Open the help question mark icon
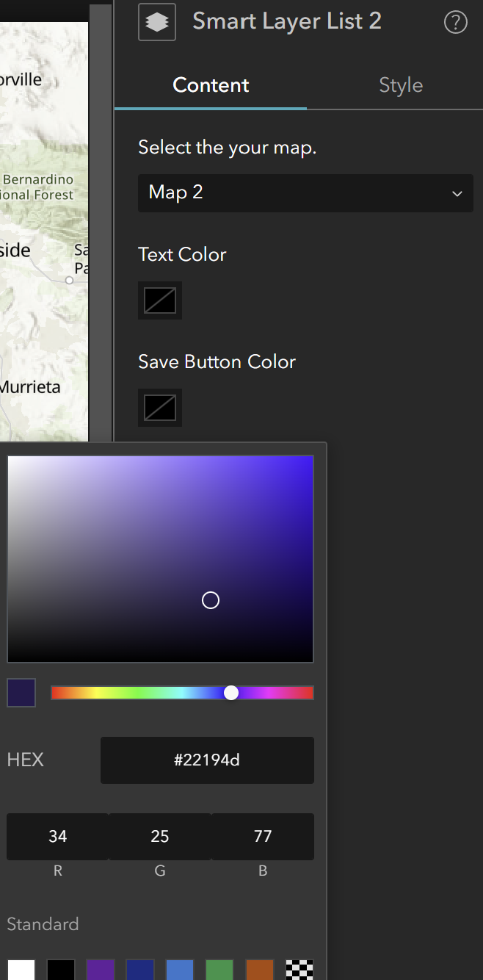This screenshot has width=483, height=980. pos(455,23)
